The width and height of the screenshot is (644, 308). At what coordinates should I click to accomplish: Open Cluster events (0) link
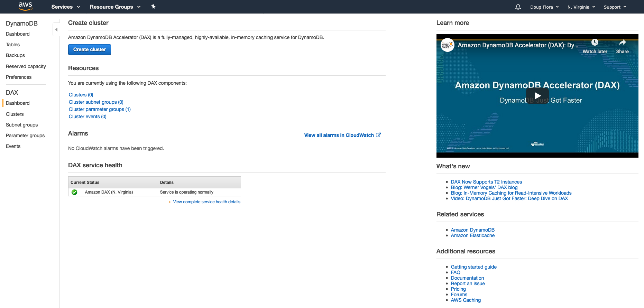pos(88,116)
